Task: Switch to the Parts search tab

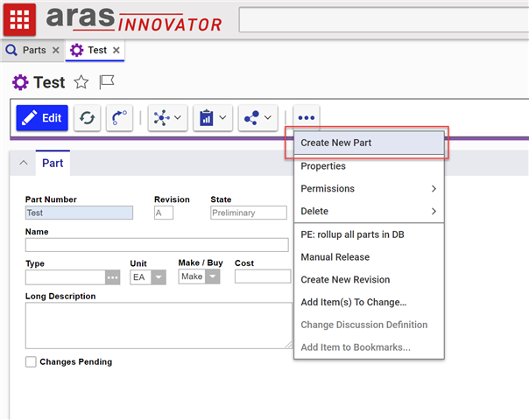Action: (x=26, y=51)
